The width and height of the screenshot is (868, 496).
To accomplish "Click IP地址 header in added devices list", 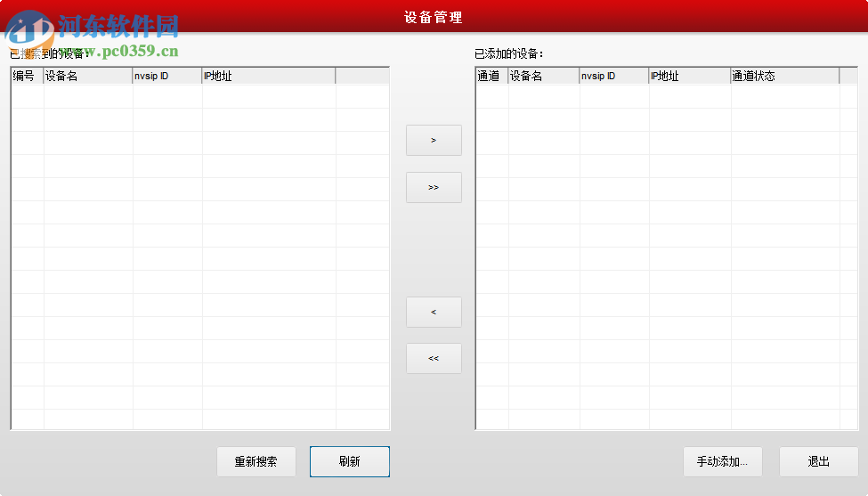I will pyautogui.click(x=690, y=76).
